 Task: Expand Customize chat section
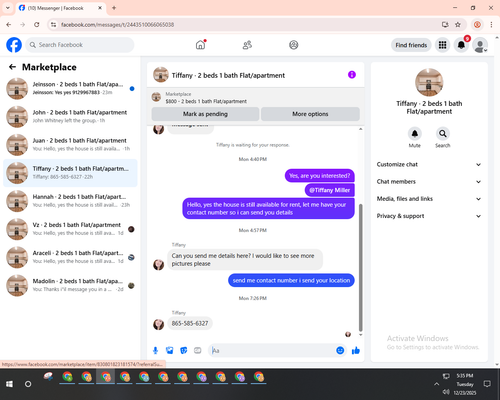tap(429, 164)
